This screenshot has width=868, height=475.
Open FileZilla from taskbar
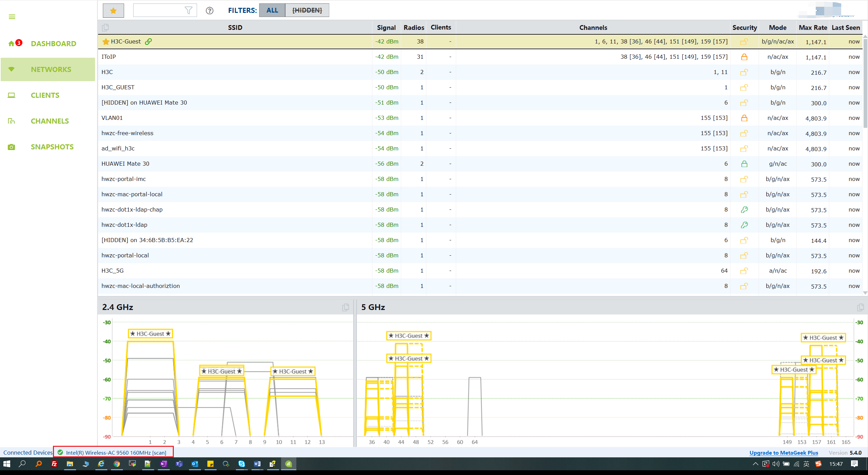(54, 464)
